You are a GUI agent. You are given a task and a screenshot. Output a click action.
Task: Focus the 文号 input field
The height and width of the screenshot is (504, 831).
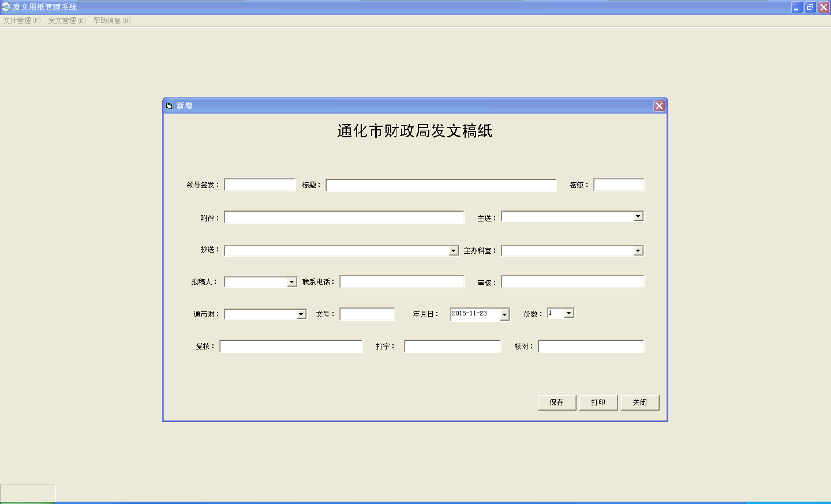tap(367, 314)
